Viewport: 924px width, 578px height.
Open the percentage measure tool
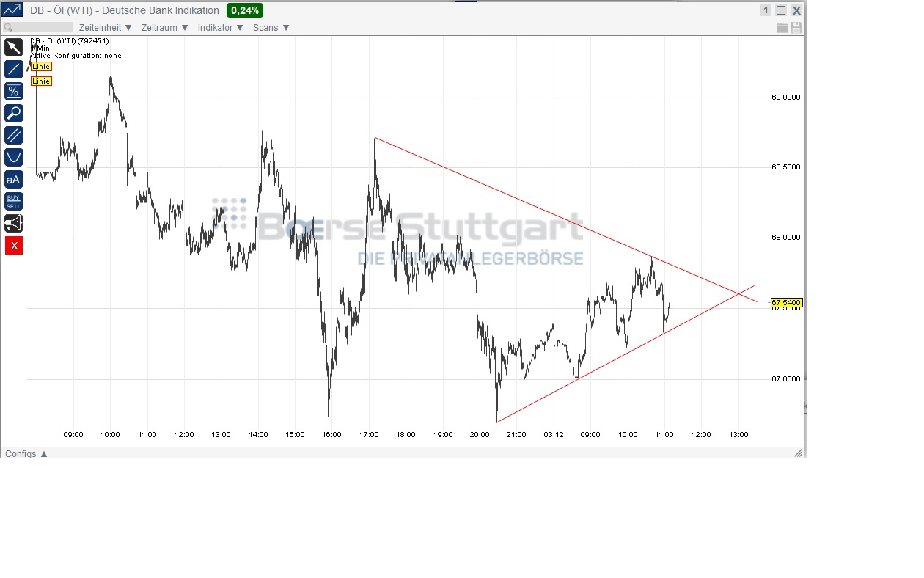pyautogui.click(x=13, y=91)
